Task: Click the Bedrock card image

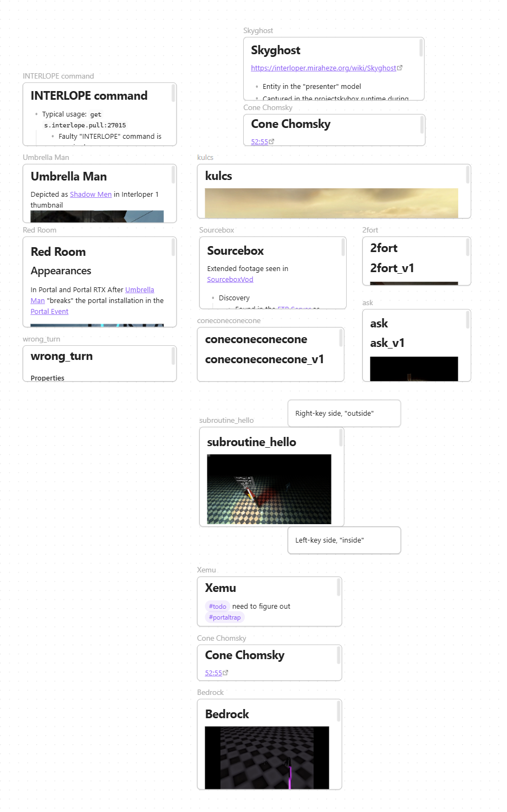Action: (266, 757)
